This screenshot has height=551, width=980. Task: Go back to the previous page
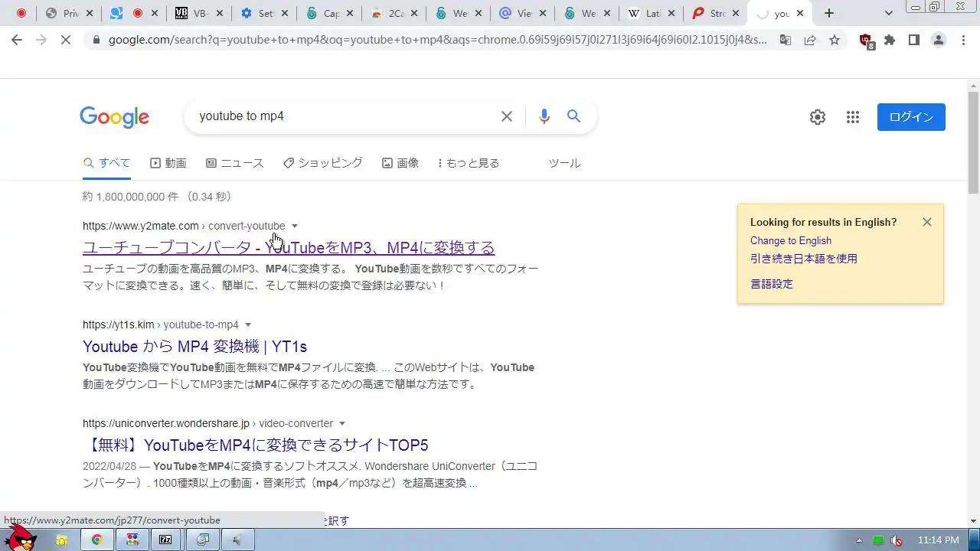coord(17,40)
